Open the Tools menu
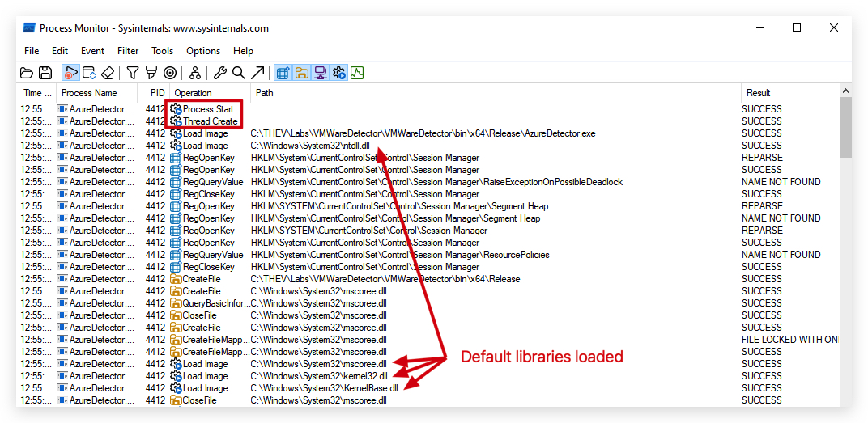 [162, 51]
